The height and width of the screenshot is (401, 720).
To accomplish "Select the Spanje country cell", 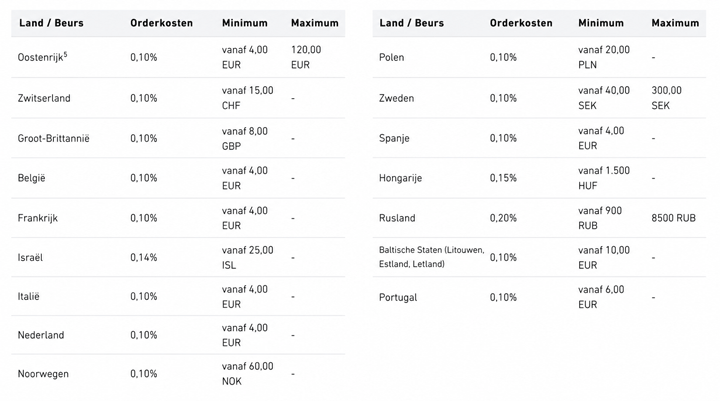I will click(394, 138).
